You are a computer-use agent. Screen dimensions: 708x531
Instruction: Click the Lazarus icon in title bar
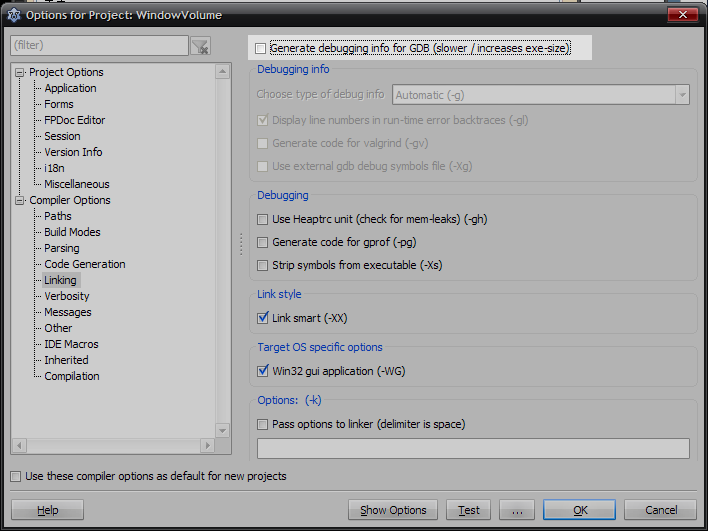click(14, 15)
